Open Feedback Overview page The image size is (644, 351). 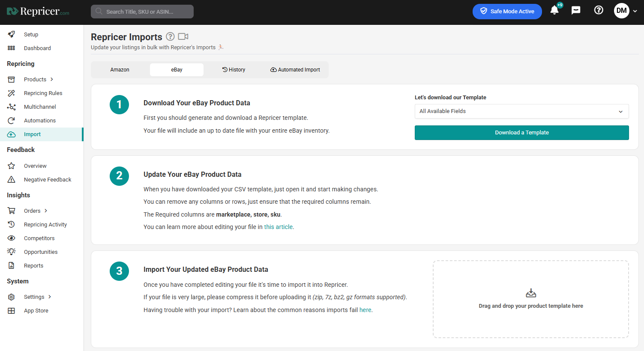coord(35,166)
